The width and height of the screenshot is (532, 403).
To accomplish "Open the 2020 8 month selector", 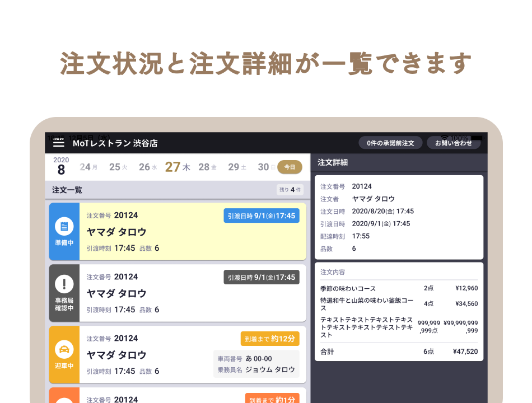I will pos(61,166).
